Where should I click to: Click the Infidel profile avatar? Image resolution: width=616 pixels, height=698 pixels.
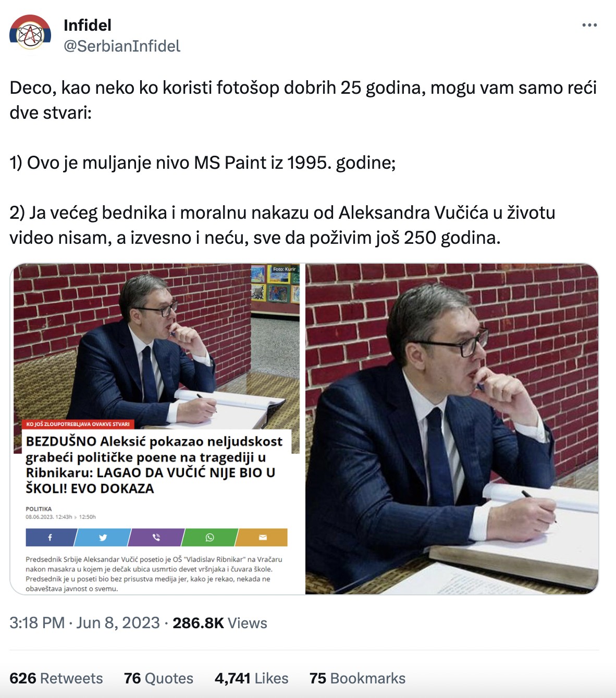[30, 32]
